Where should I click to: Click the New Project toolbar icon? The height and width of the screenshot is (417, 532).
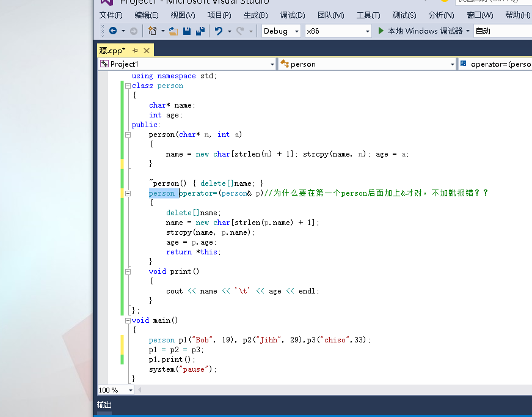pyautogui.click(x=152, y=31)
